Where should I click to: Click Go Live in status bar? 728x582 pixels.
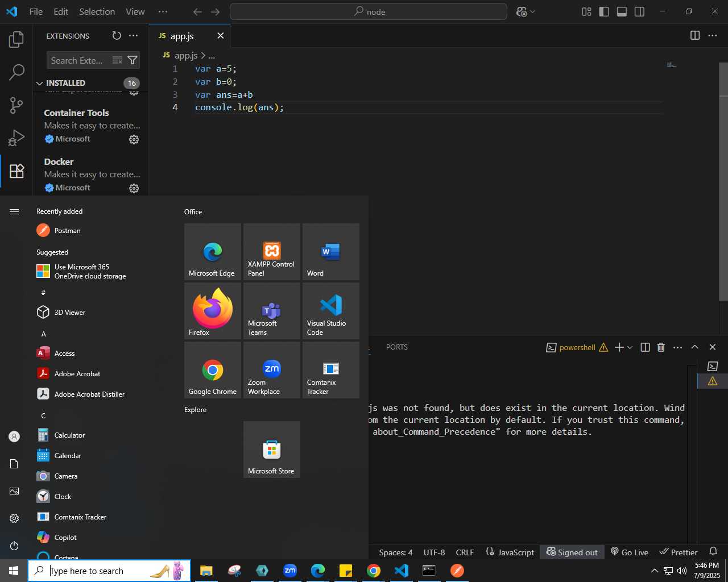(629, 552)
